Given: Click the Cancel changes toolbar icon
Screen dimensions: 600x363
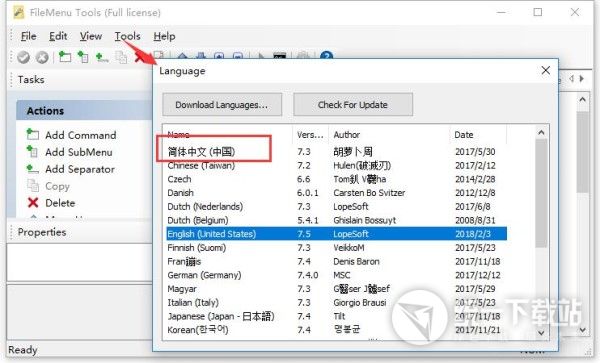Looking at the screenshot, I should [42, 57].
